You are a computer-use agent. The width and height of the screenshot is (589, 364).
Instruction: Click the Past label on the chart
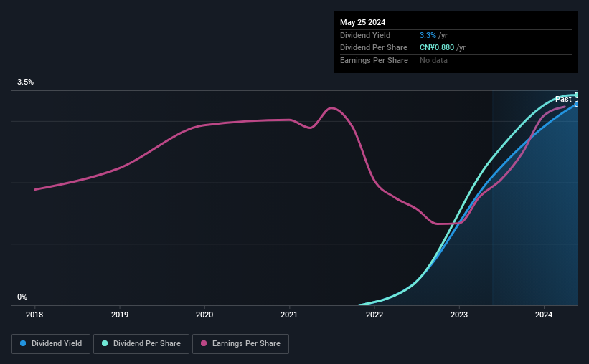point(563,99)
